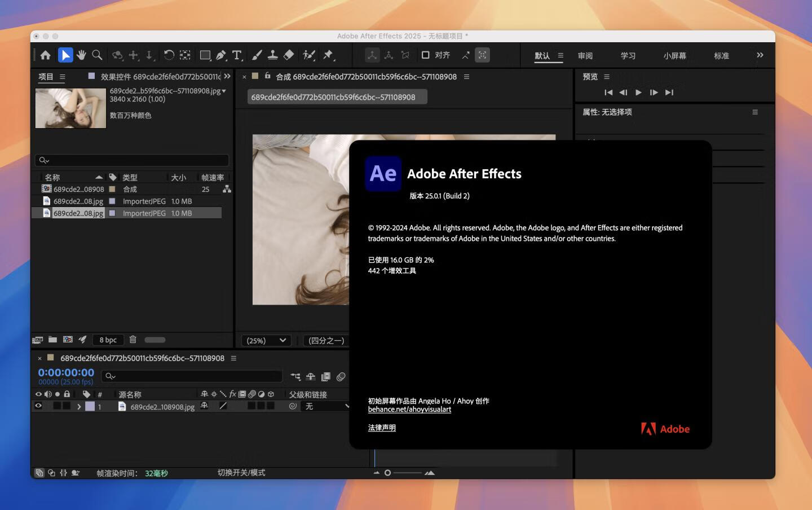
Task: Open the Home screen via the house icon
Action: point(45,55)
